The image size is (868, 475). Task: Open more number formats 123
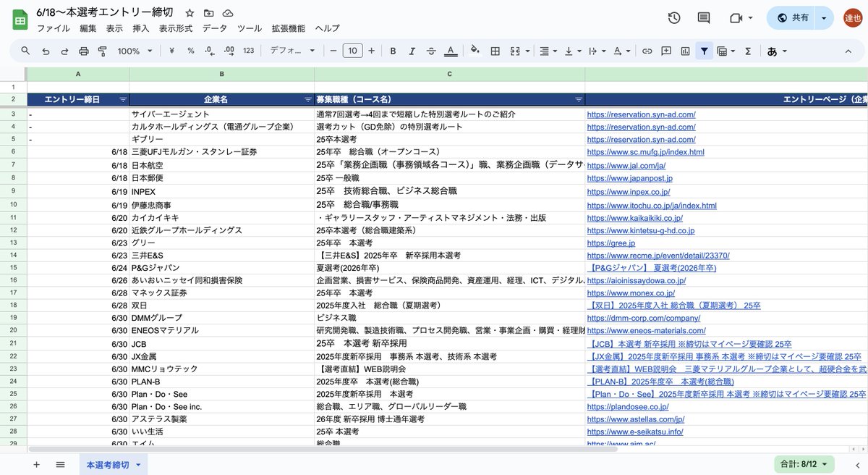pyautogui.click(x=249, y=51)
